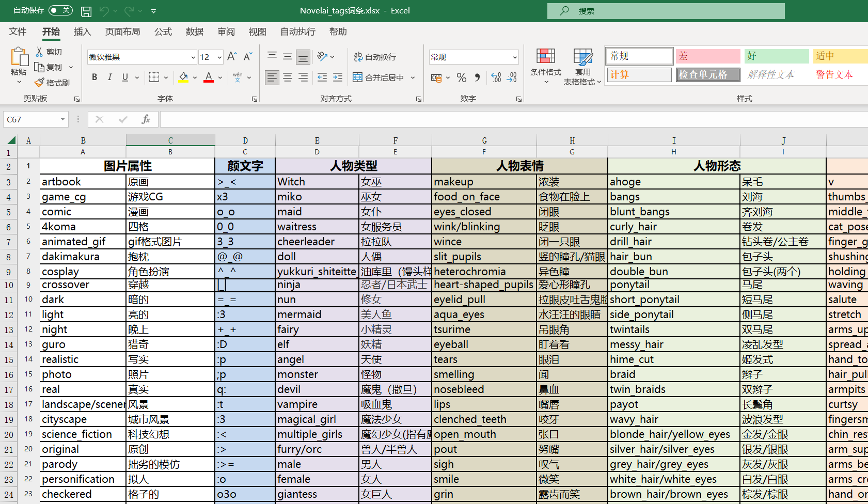Click in the formula bar

tap(514, 119)
